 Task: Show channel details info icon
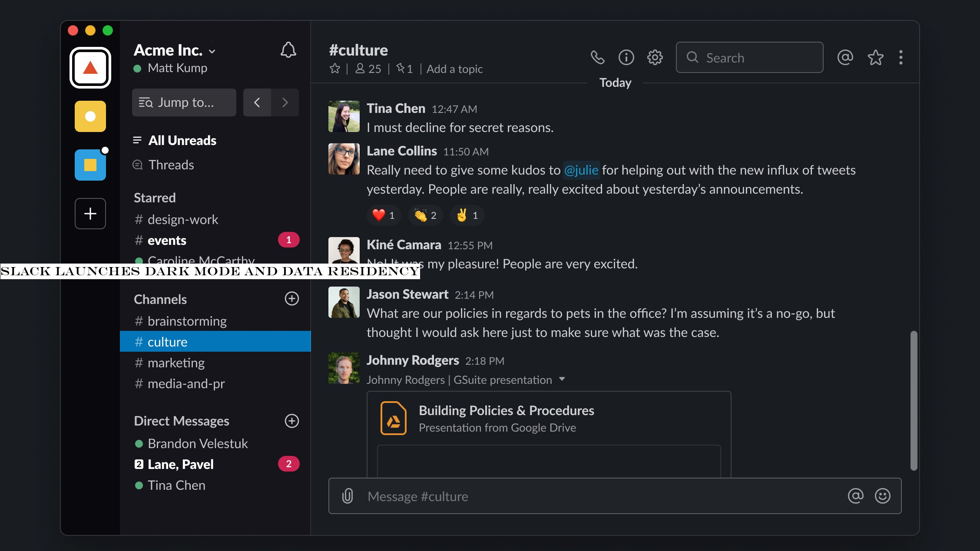coord(626,57)
